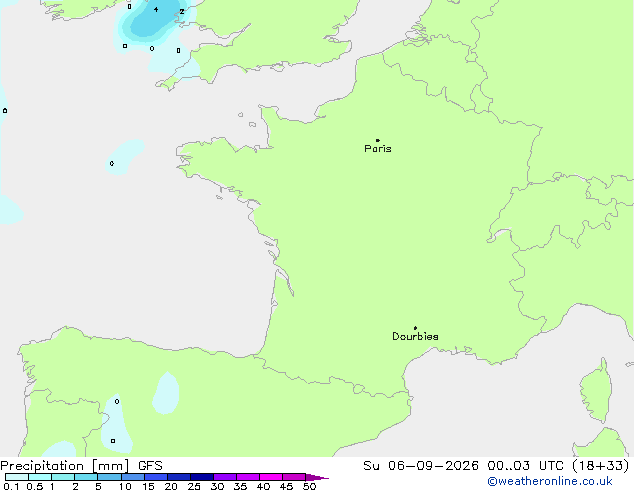This screenshot has width=634, height=490.
Task: Click the 4 mm precipitation value over Wales
Action: [156, 9]
